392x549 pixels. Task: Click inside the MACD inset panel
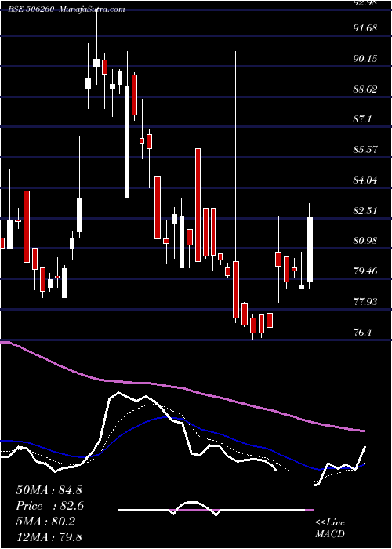click(216, 510)
